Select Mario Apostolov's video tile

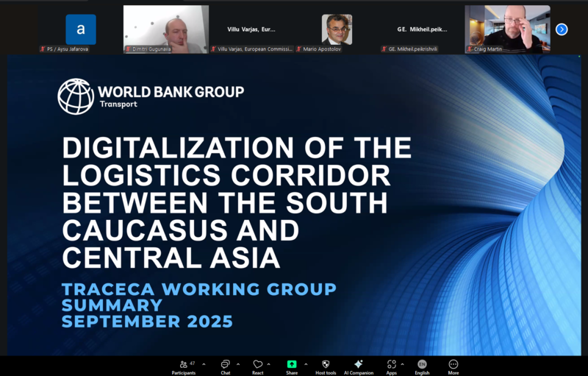(x=337, y=29)
